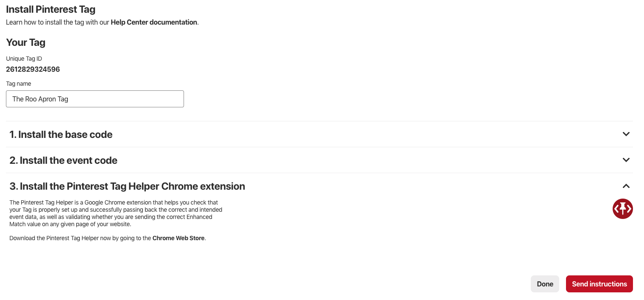Viewport: 644px width, 300px height.
Task: Click the Send instructions button
Action: [599, 284]
